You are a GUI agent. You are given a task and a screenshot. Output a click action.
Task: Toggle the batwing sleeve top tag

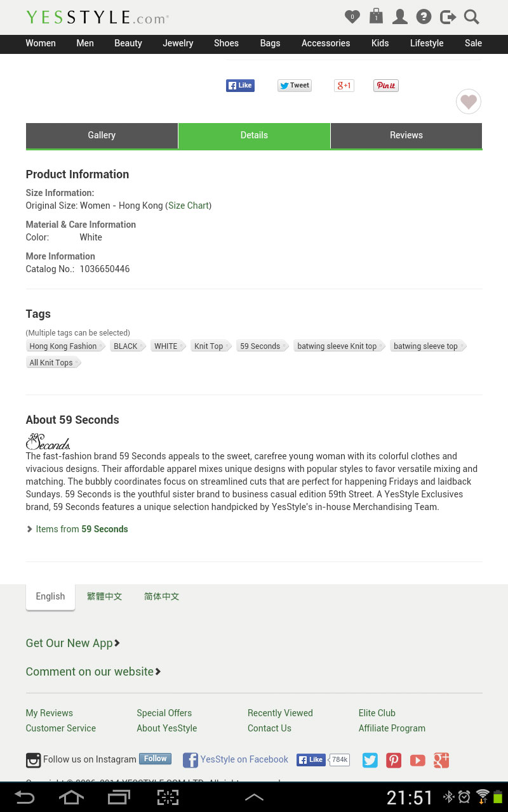pos(426,346)
